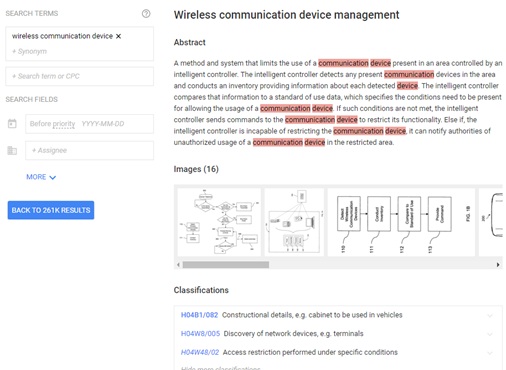
Task: Open the H04W8/005 classification link
Action: tap(200, 334)
